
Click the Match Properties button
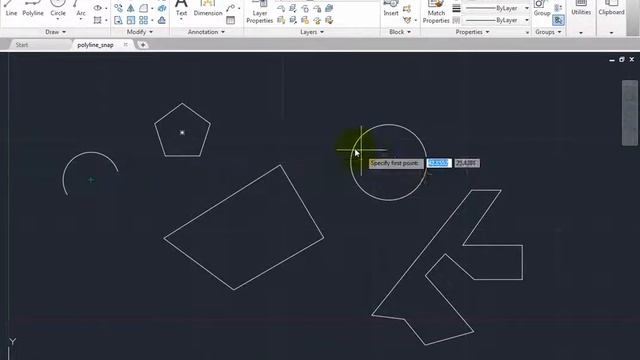[x=436, y=12]
